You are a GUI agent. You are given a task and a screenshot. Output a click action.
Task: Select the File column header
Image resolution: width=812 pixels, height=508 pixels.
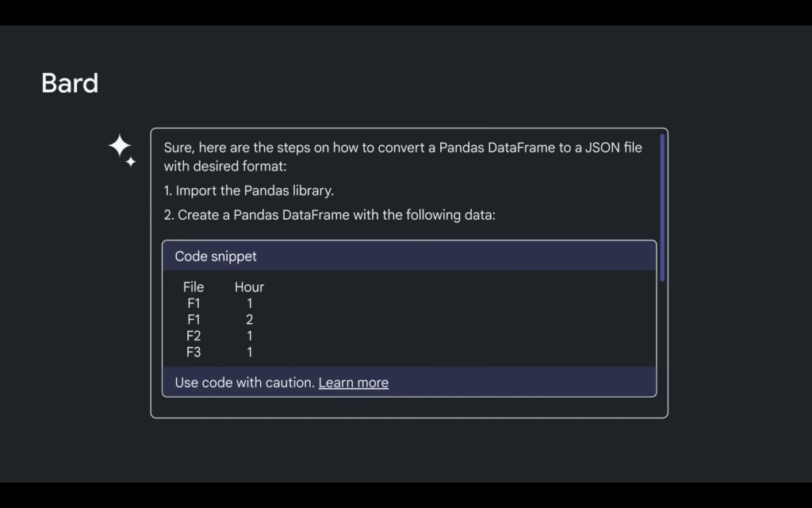click(x=193, y=287)
